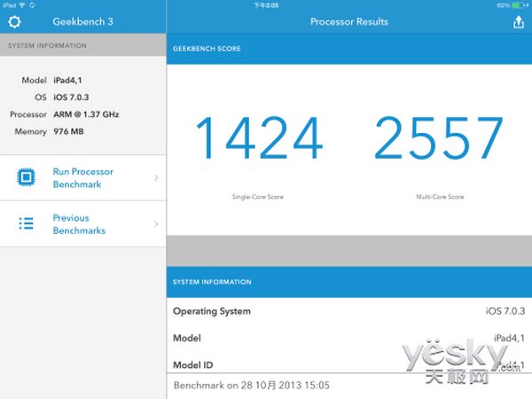Tap the battery indicator in status bar
Viewport: 532px width, 399px height.
point(519,5)
